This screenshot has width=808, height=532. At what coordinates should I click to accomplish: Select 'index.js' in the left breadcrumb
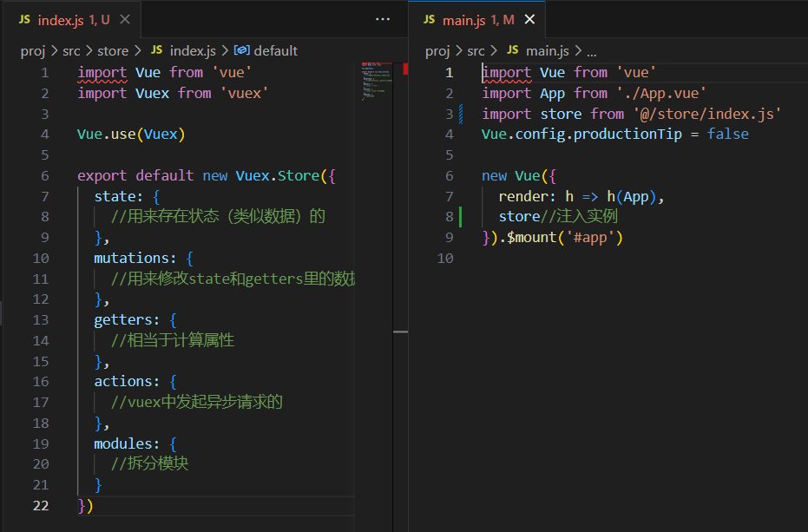[x=193, y=51]
